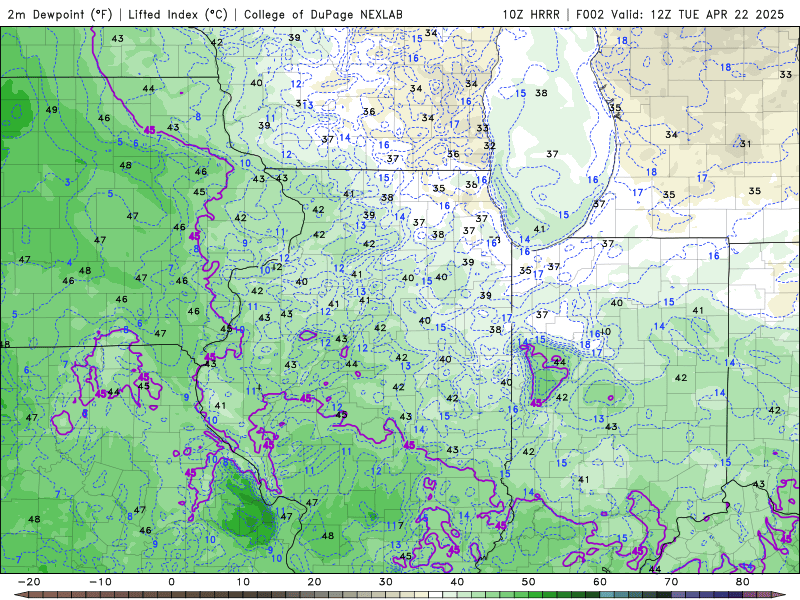Screen dimensions: 800x600
Task: Click the "10Z HRRR" model run text
Action: coord(531,14)
